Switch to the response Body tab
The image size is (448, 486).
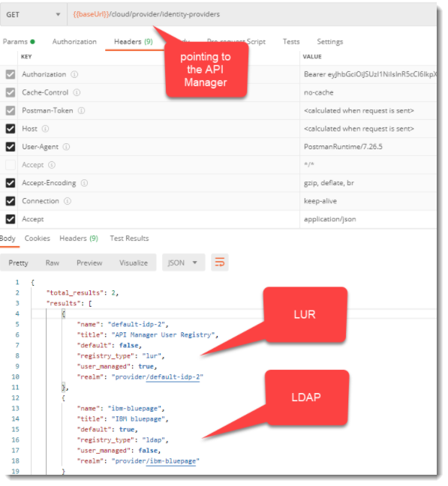8,238
